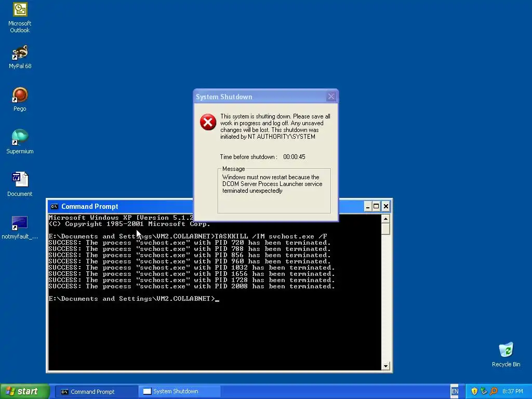532x399 pixels.
Task: Click the line with PID 1728 terminated
Action: click(192, 280)
